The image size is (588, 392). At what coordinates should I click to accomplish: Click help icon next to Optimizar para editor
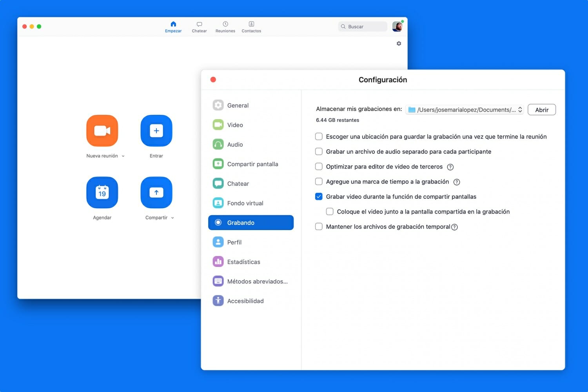pyautogui.click(x=450, y=167)
